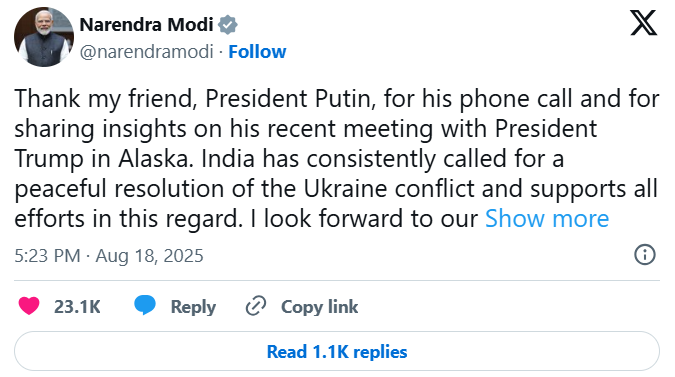675x377 pixels.
Task: Expand the tweet with Show more
Action: pyautogui.click(x=547, y=219)
